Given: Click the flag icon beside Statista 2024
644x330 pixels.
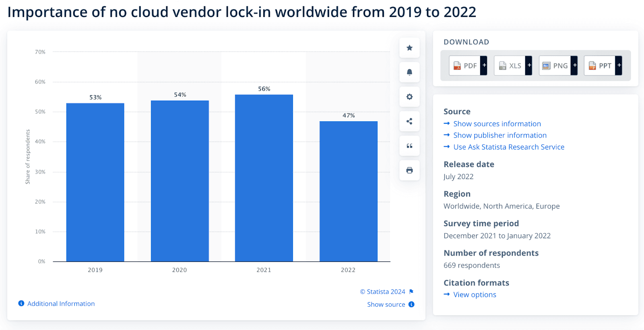Looking at the screenshot, I should 411,292.
